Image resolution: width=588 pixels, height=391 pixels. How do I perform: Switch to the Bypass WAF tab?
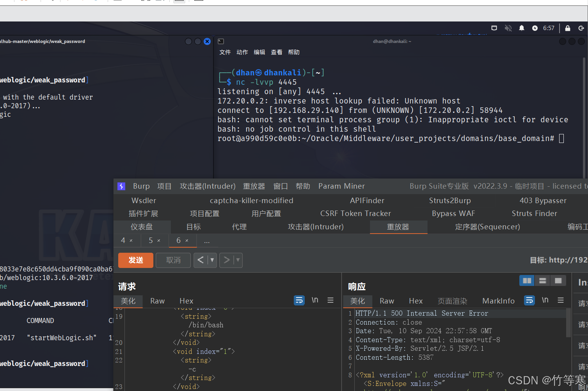[x=453, y=214]
